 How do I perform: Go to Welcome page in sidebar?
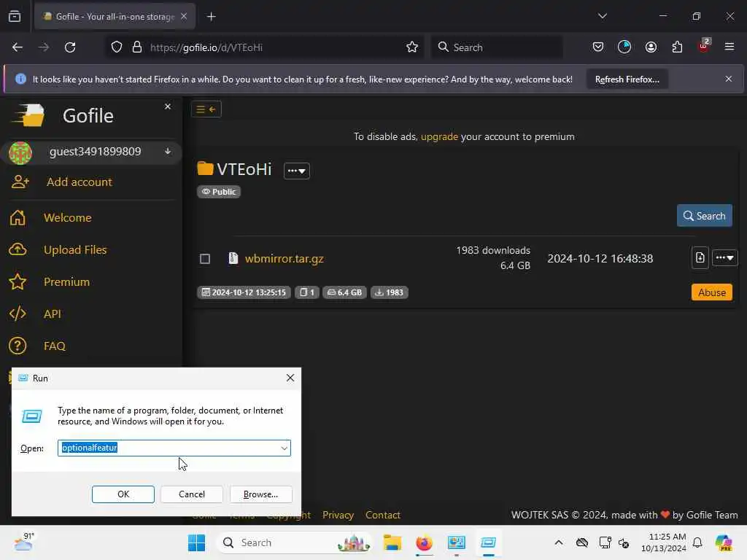pos(68,217)
